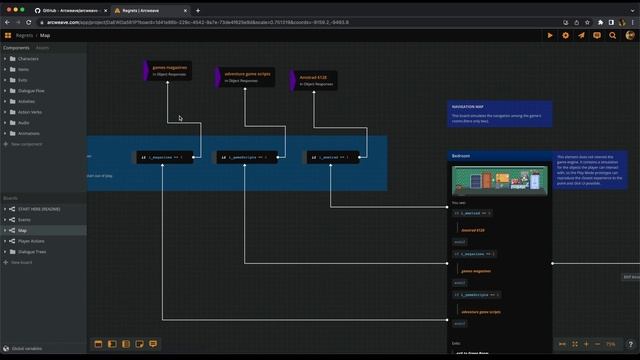Expand the Items folder
The width and height of the screenshot is (640, 360).
pos(5,69)
